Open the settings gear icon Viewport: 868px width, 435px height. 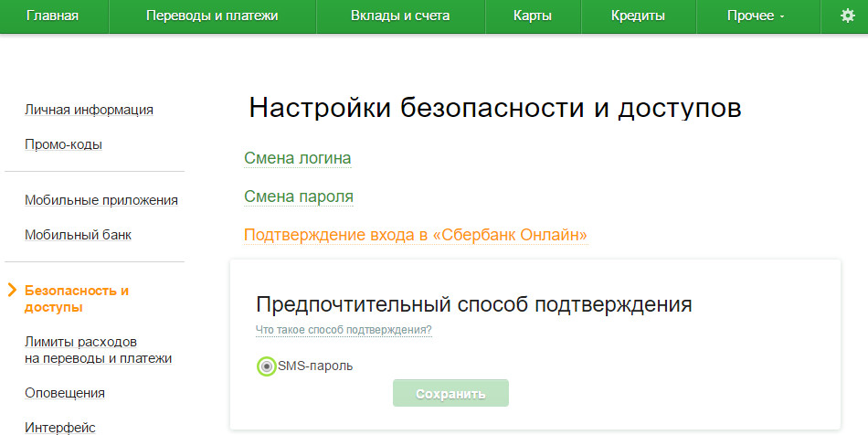coord(847,16)
